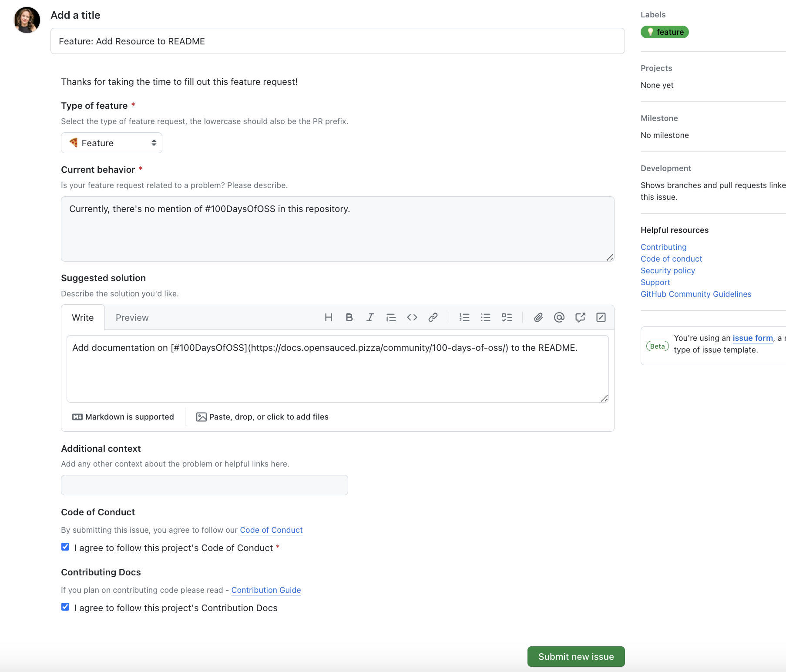Create a task list in the editor
This screenshot has height=672, width=786.
(x=507, y=317)
